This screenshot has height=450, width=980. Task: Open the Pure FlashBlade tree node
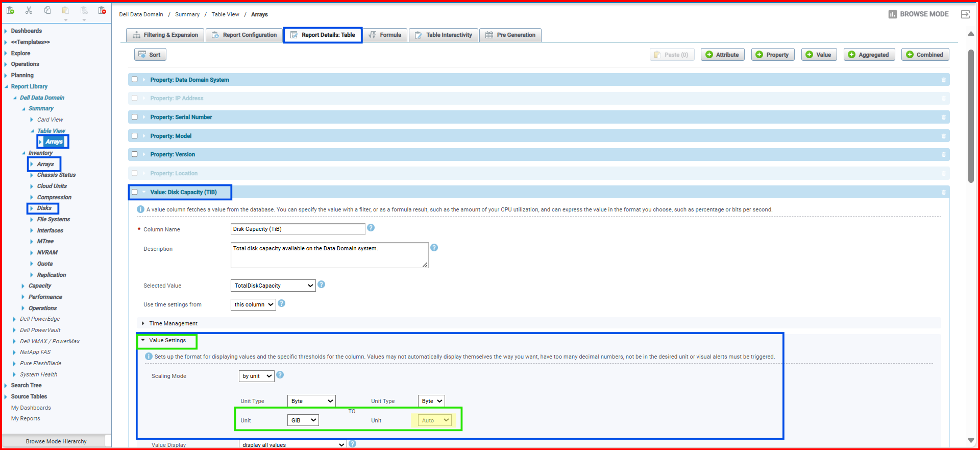[40, 363]
